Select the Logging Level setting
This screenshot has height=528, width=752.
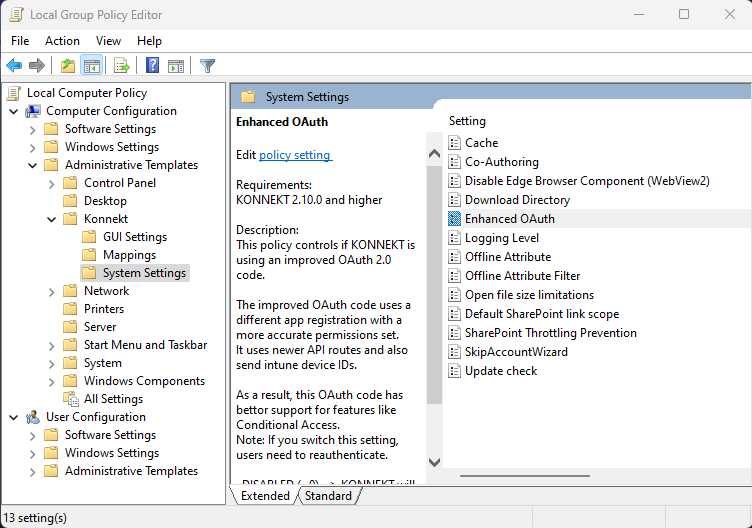(501, 238)
